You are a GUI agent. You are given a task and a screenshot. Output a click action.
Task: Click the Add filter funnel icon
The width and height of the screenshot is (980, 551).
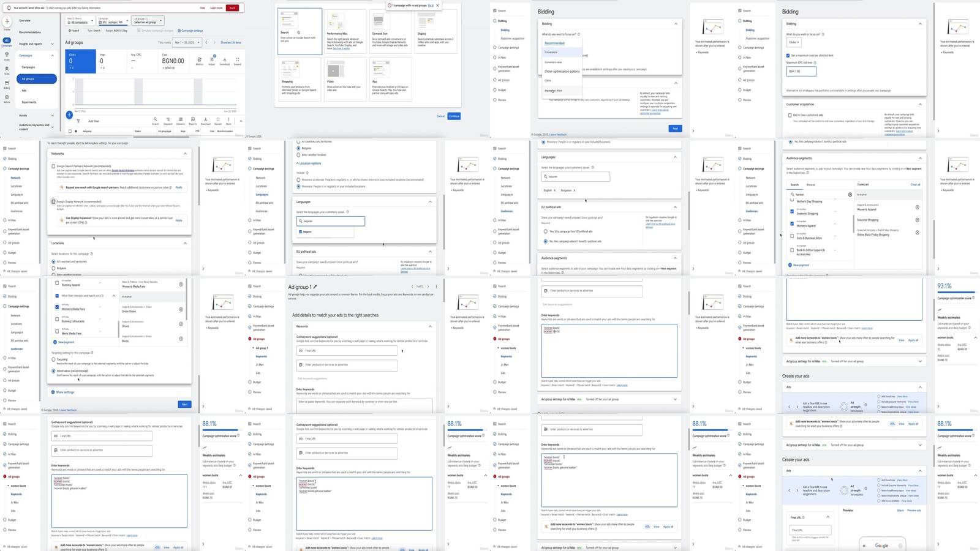78,121
